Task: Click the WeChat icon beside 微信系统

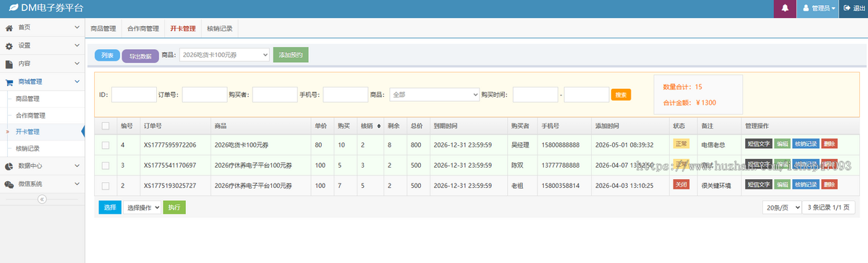Action: point(9,184)
